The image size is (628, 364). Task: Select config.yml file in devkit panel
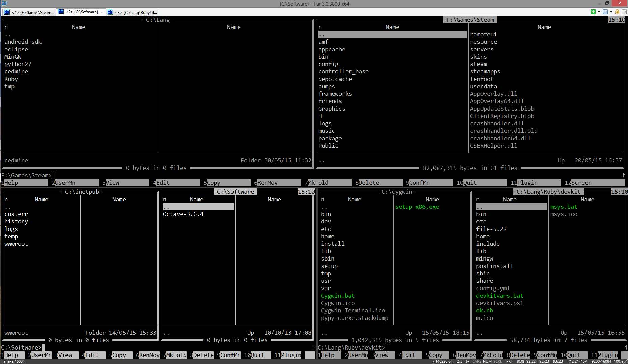pos(493,288)
